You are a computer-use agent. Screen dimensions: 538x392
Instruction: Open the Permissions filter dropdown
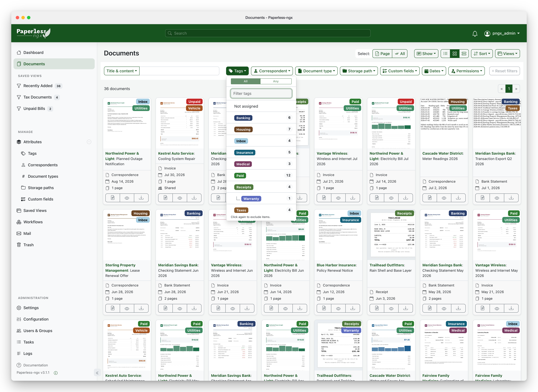466,71
